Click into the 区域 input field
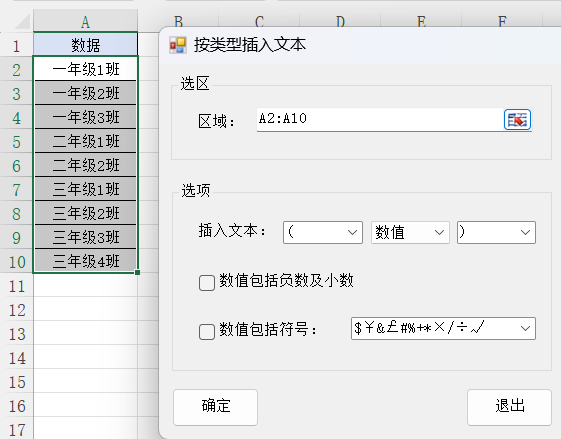561x439 pixels. 380,119
